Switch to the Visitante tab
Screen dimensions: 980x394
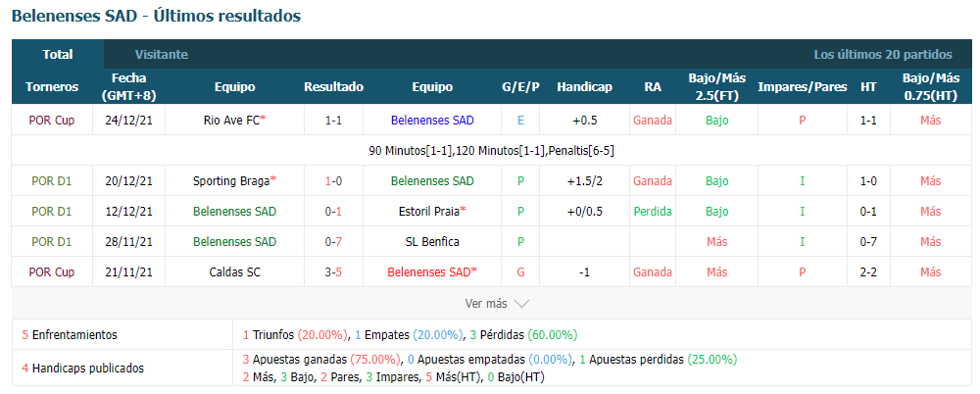162,55
